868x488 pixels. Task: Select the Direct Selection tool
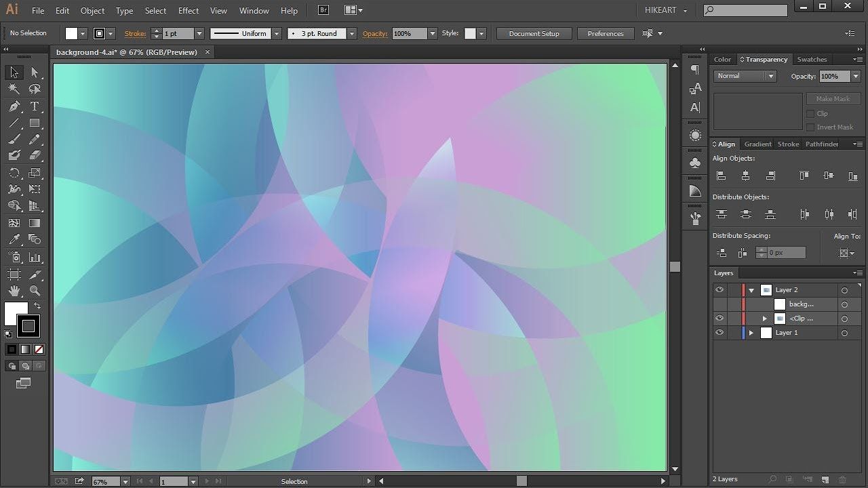35,73
